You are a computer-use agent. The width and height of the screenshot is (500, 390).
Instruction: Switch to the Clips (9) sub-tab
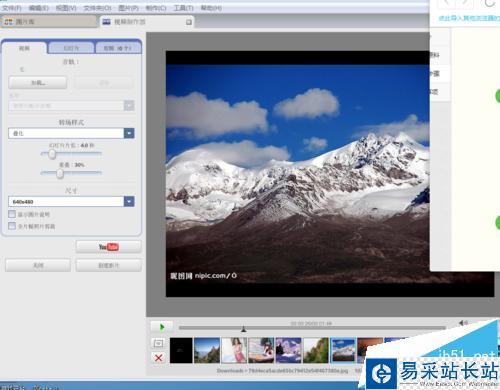118,48
